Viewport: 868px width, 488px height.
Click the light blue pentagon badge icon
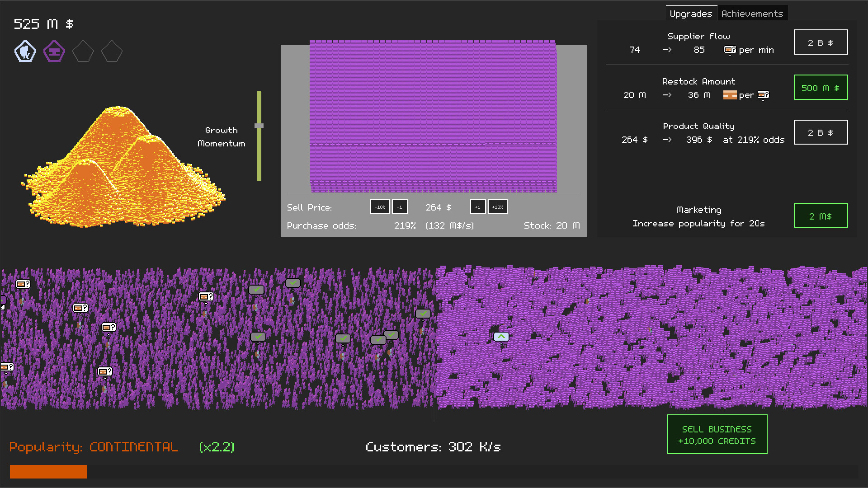coord(25,52)
